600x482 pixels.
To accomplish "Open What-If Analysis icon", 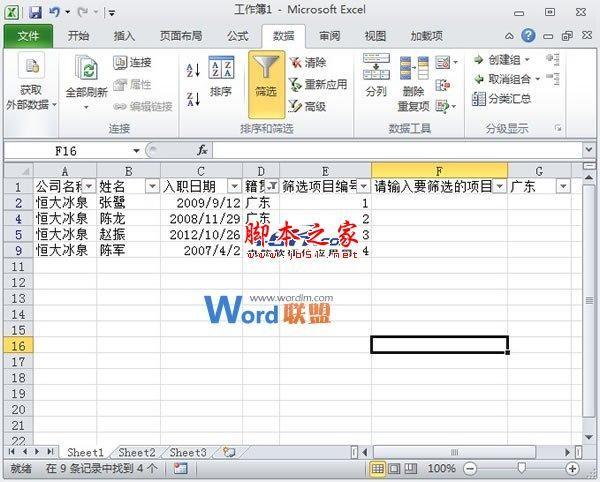I will [x=443, y=106].
